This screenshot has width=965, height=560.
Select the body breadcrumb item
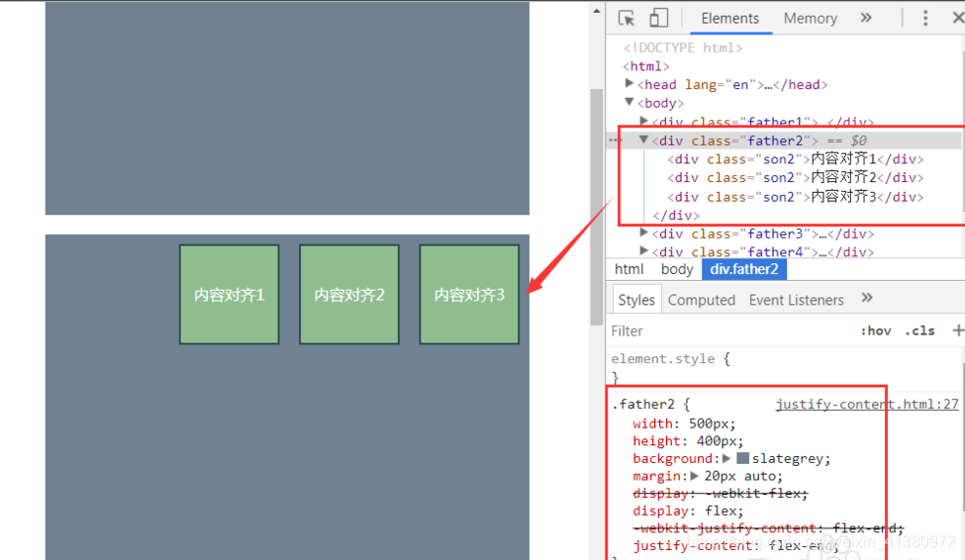(x=677, y=269)
